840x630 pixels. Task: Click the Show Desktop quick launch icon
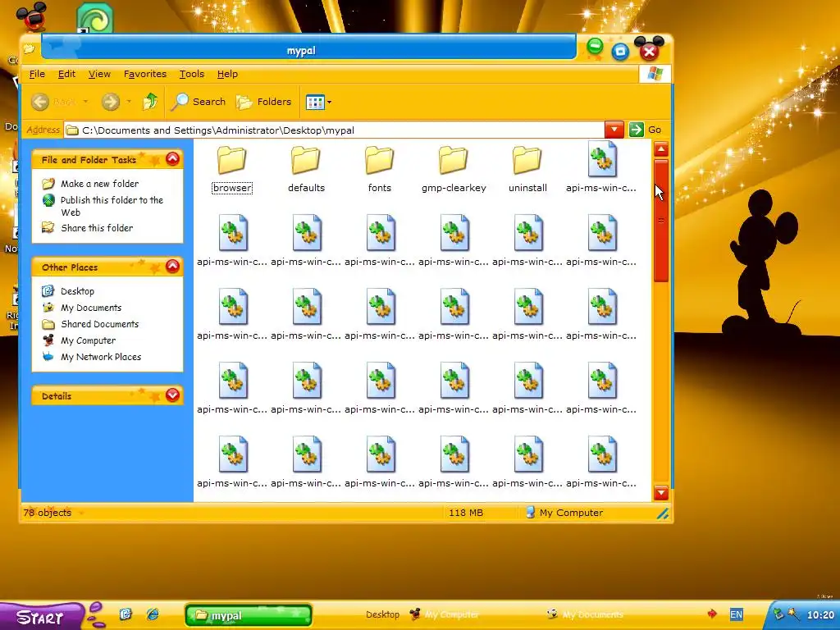tap(126, 614)
